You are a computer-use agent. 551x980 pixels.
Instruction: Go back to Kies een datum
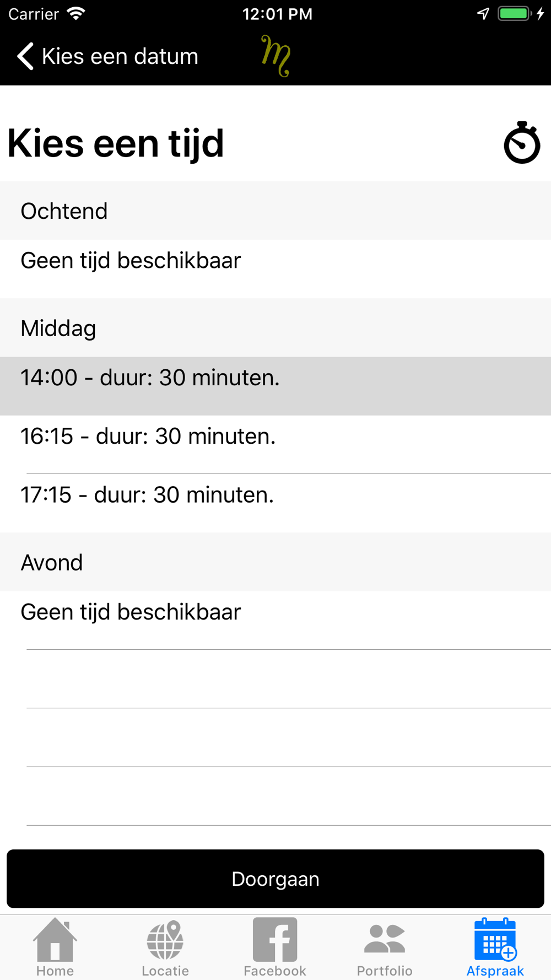point(120,56)
